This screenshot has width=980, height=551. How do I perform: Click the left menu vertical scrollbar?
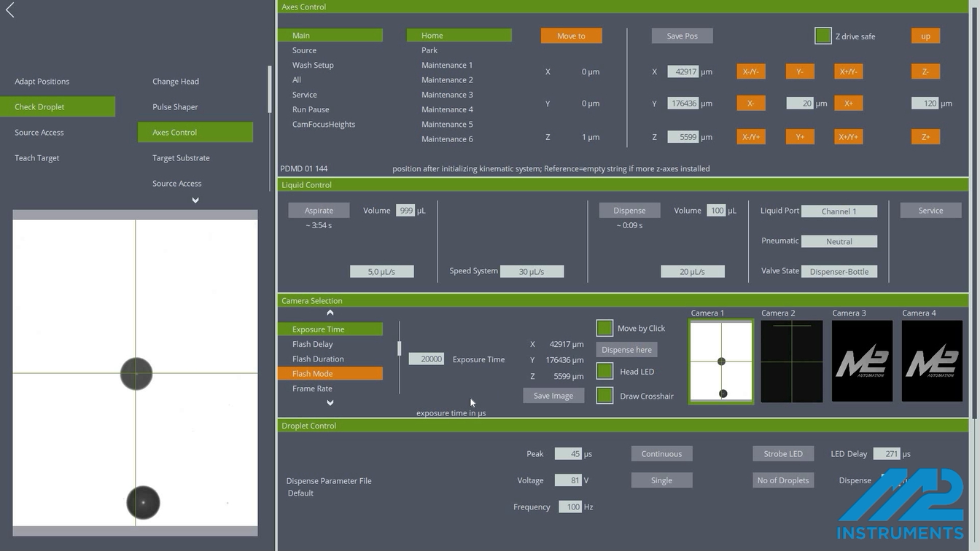[270, 89]
